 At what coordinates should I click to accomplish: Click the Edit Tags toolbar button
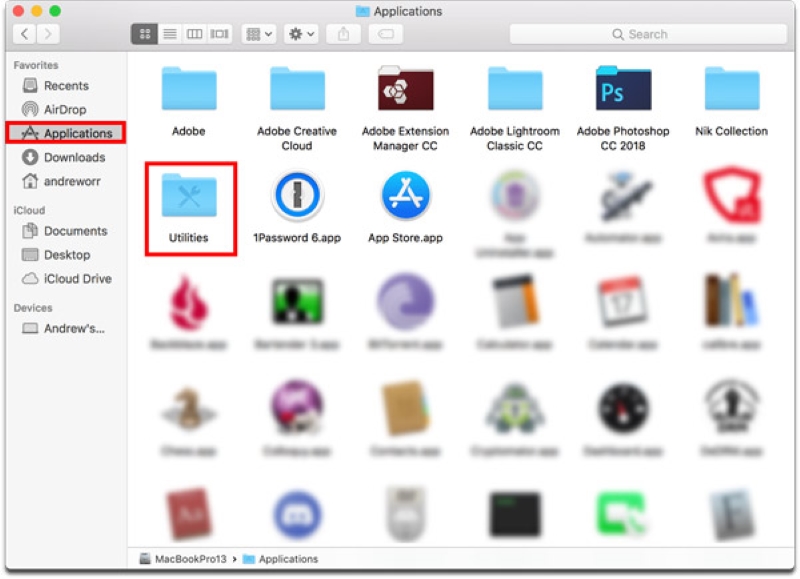(x=386, y=34)
